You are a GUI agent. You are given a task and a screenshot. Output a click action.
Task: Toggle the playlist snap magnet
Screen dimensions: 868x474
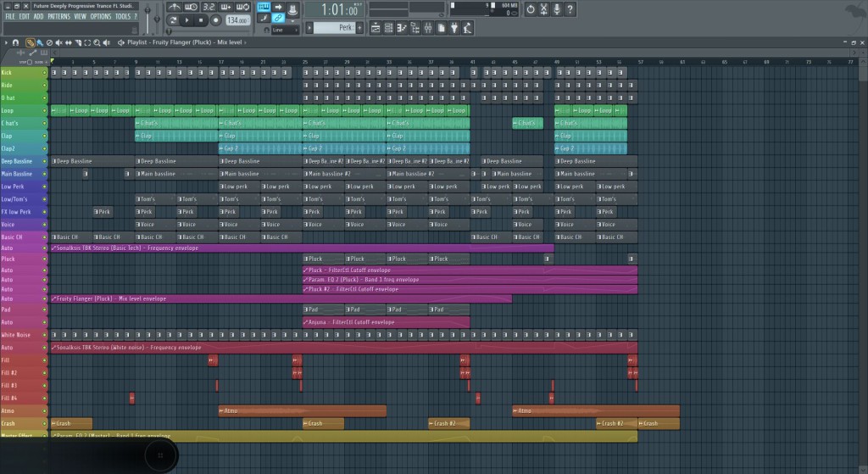click(x=15, y=42)
